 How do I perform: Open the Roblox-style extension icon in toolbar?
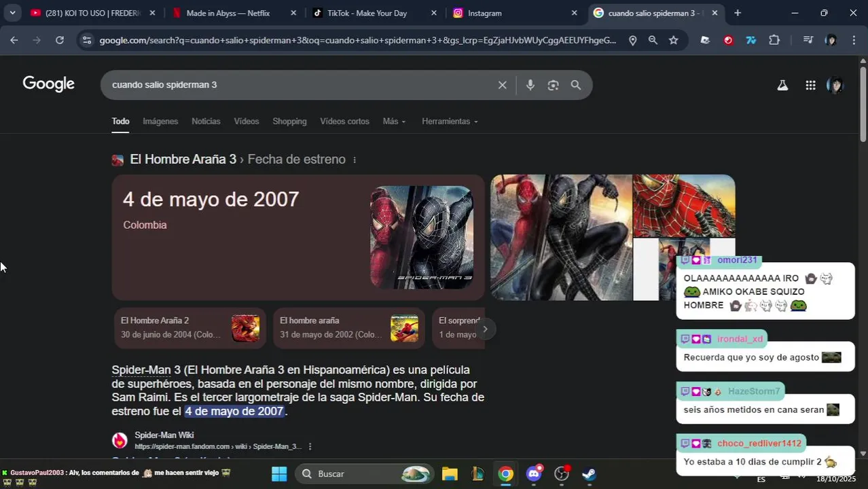tap(705, 40)
